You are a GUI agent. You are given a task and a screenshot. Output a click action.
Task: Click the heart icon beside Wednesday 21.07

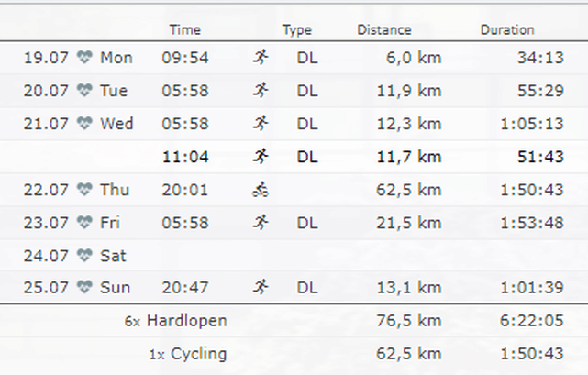pos(85,124)
